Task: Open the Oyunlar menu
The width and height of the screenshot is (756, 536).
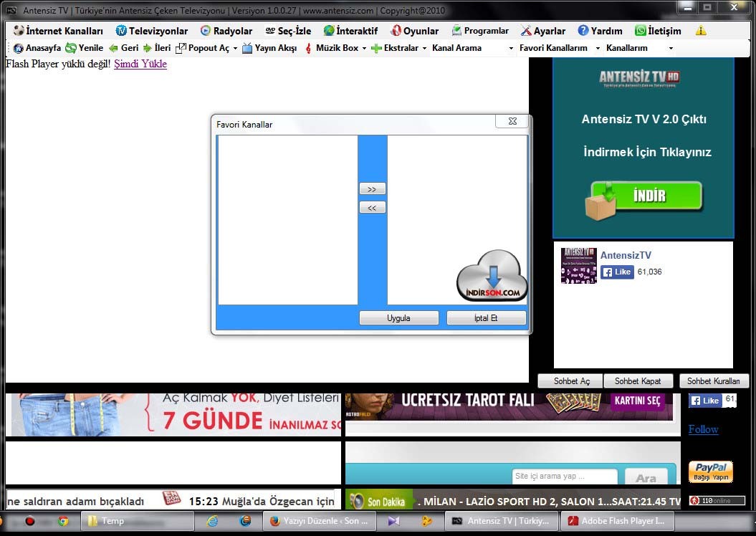Action: [x=415, y=31]
